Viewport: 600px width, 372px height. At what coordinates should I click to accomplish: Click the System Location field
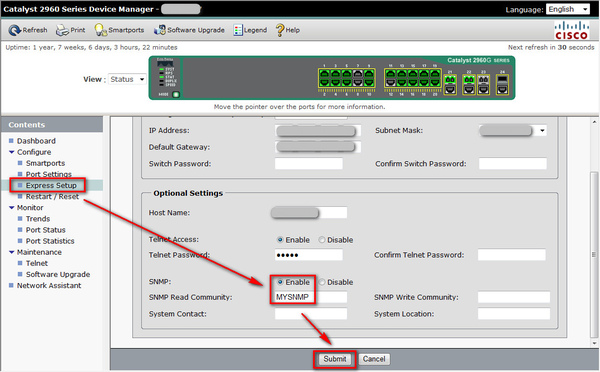[514, 314]
